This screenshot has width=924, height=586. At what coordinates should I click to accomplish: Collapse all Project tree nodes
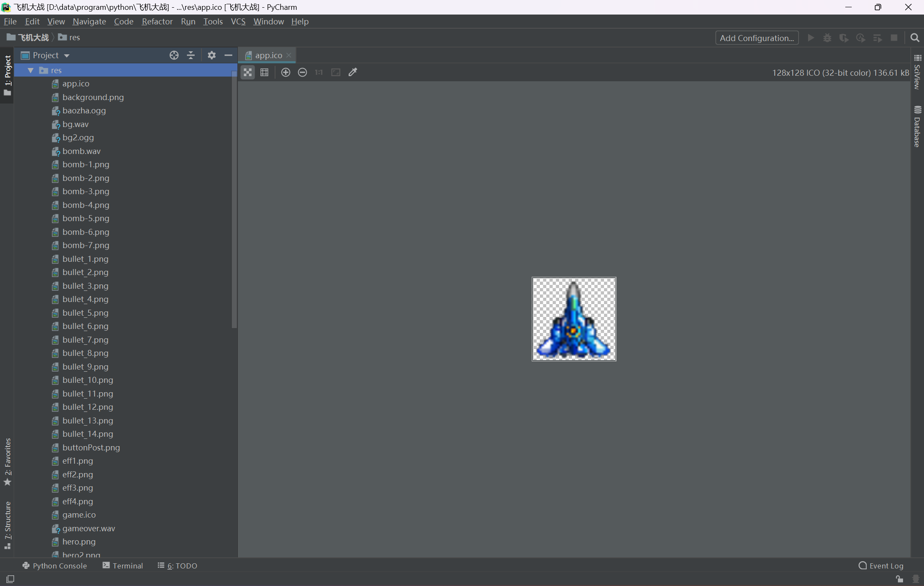click(x=191, y=55)
